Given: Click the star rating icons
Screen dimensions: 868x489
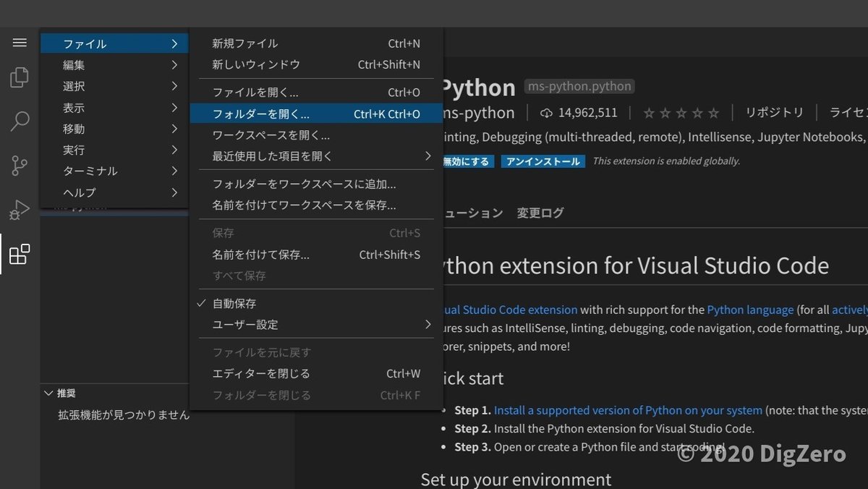Looking at the screenshot, I should point(681,113).
